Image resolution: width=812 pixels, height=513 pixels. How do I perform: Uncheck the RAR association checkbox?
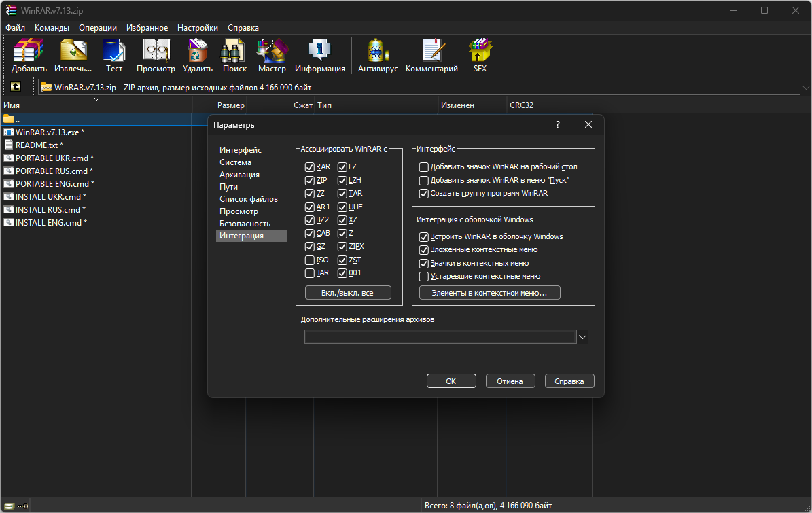point(310,166)
